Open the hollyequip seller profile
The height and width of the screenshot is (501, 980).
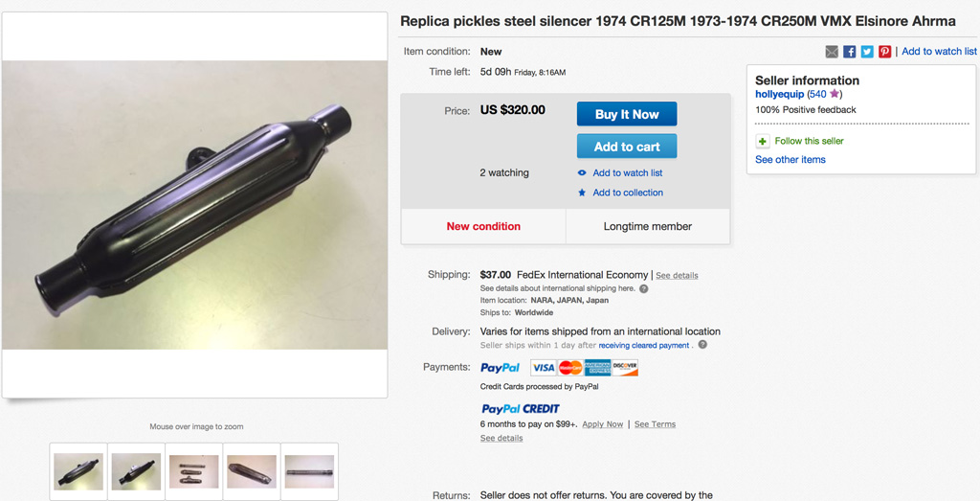pos(779,95)
